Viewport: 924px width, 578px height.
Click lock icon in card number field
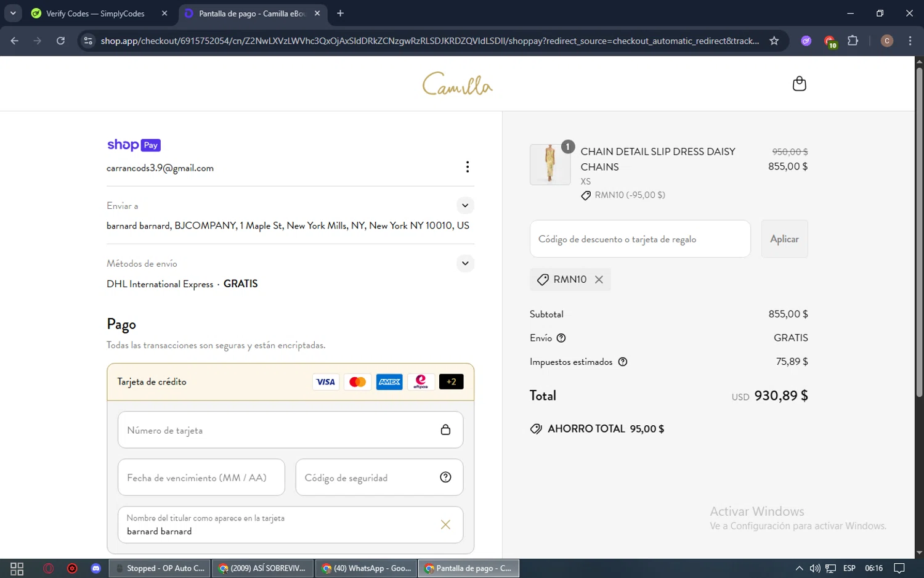tap(445, 430)
